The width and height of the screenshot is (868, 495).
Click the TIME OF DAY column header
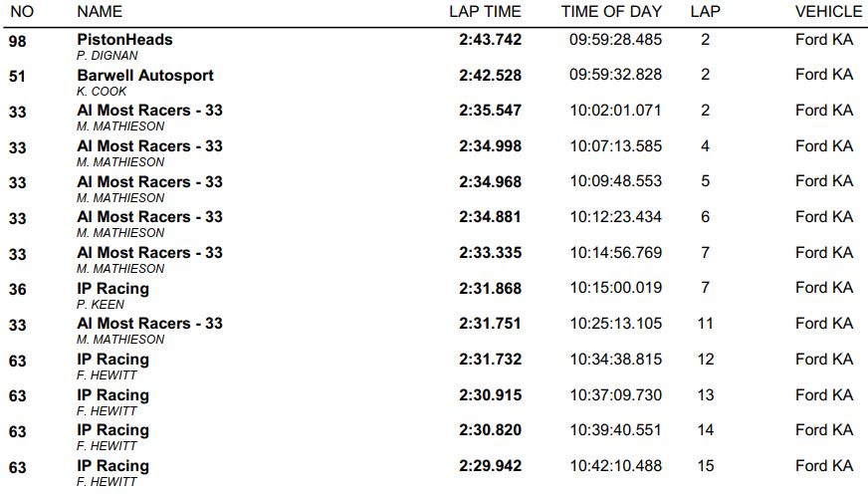coord(611,12)
